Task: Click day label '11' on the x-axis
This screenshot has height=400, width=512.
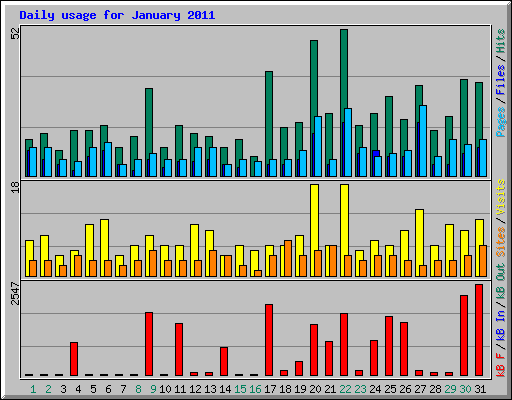Action: (x=180, y=389)
